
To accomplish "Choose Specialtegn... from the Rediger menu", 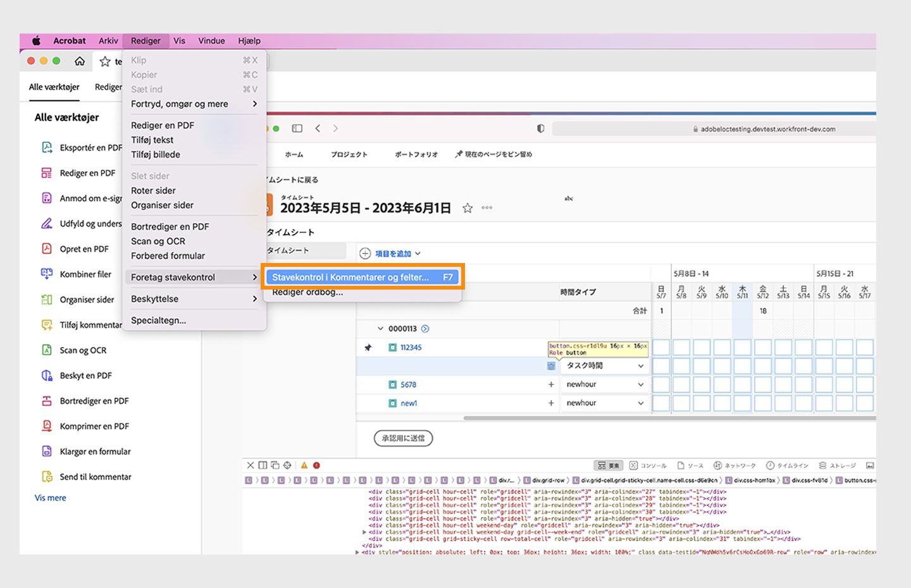I will (158, 320).
